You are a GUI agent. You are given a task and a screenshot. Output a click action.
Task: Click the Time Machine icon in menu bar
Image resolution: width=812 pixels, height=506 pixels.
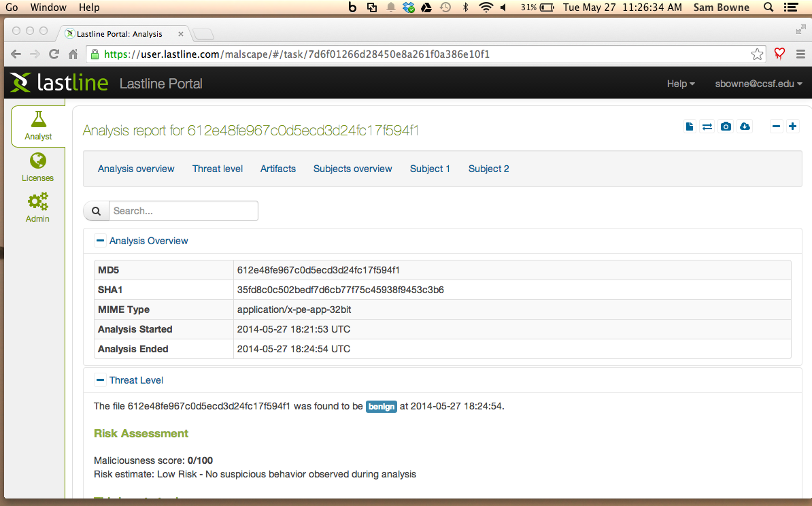[445, 7]
